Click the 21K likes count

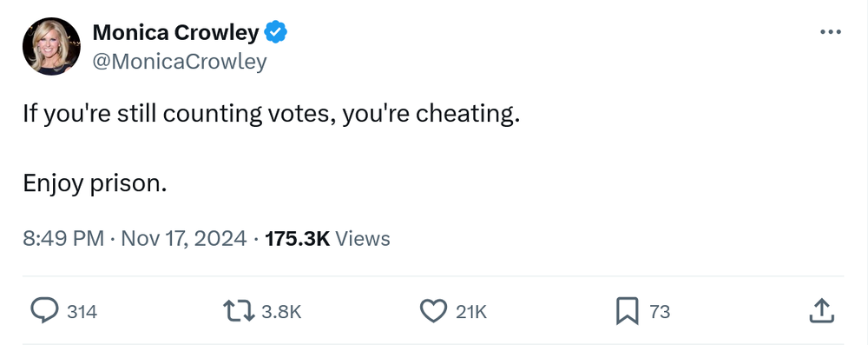click(471, 312)
